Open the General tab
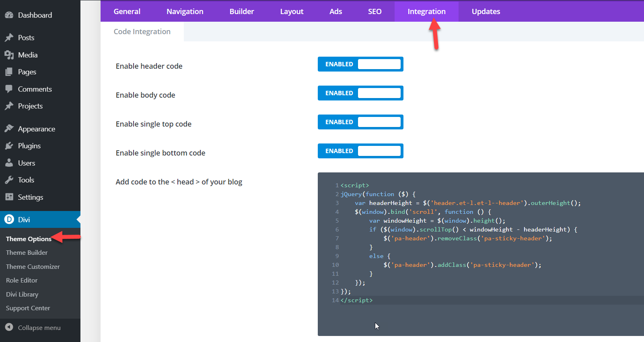 pyautogui.click(x=127, y=12)
